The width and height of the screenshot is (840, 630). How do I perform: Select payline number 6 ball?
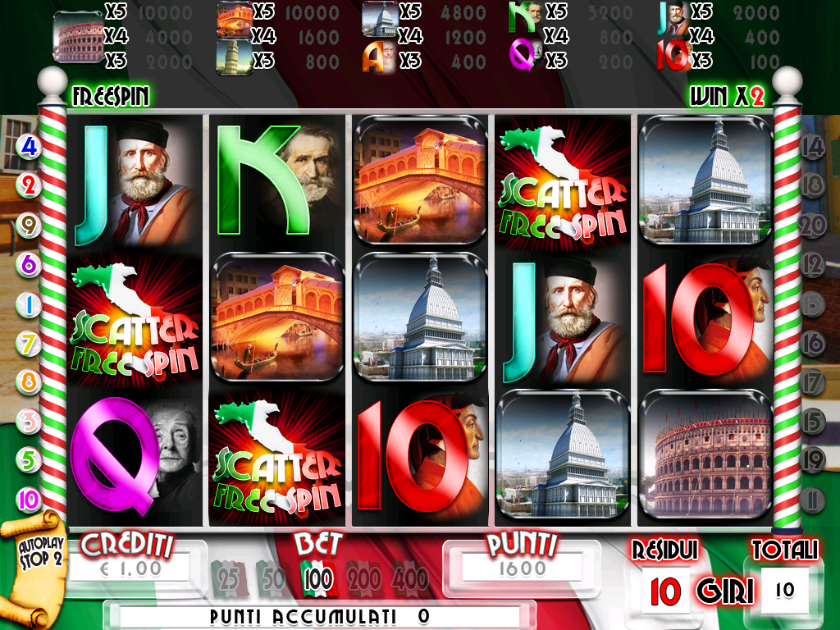[x=29, y=265]
